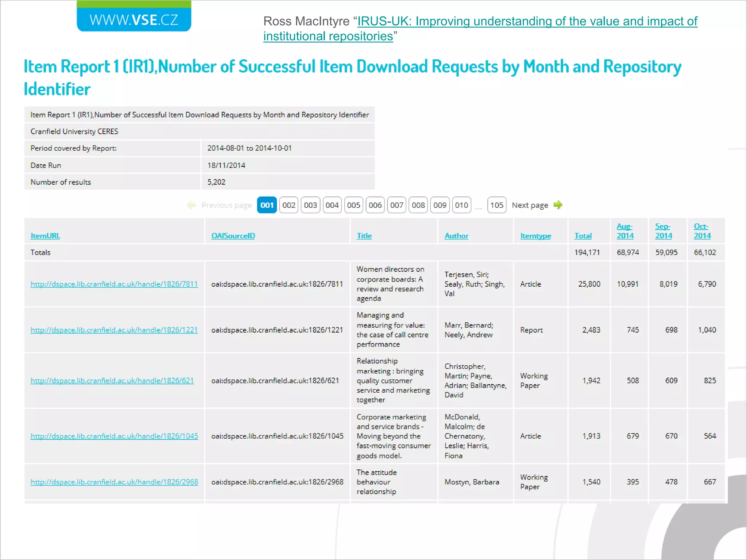Go to results page 006
Viewport: 747px width, 560px height.
pyautogui.click(x=375, y=205)
